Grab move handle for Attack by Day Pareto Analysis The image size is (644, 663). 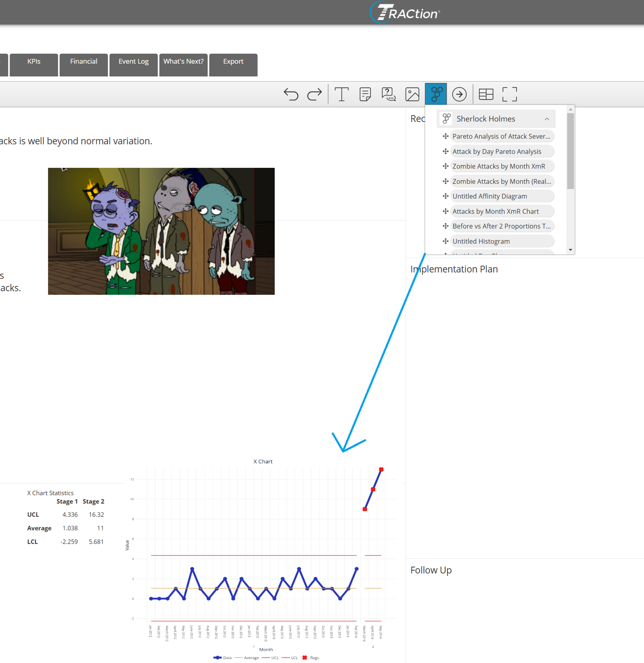(x=445, y=151)
